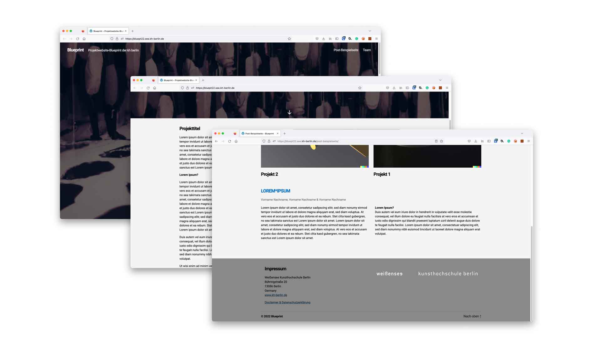Open Pocket in the middle Blueprint window toolbar
Image resolution: width=595 pixels, height=364 pixels.
(387, 88)
